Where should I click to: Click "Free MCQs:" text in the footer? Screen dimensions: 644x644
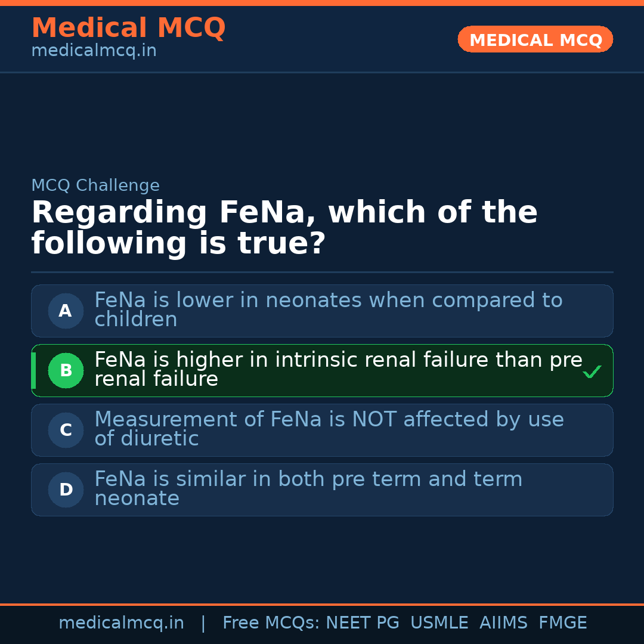(x=271, y=623)
